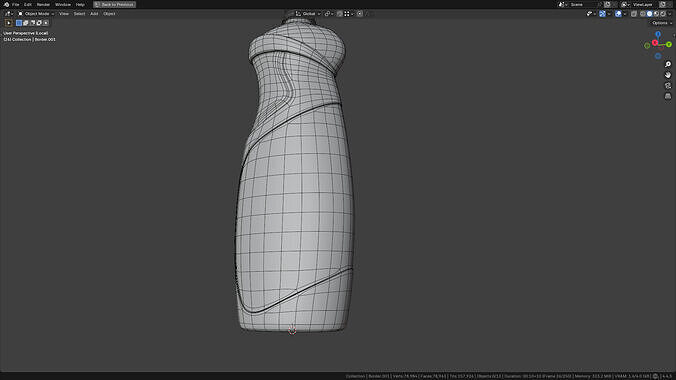Click the green Y axis gizmo handle

coord(669,44)
